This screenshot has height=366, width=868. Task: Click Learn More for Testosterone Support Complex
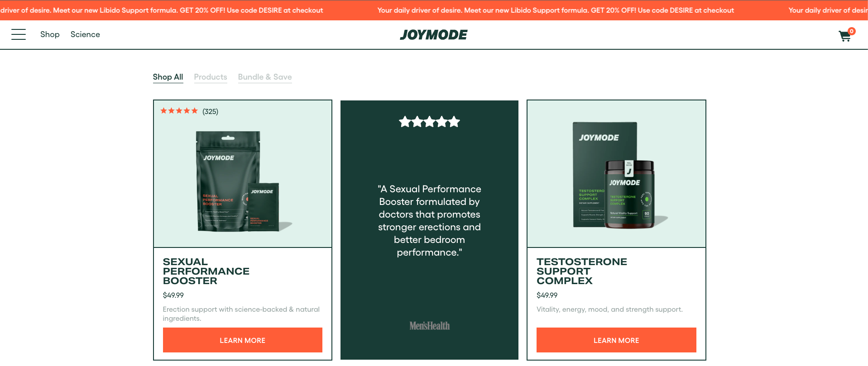coord(616,340)
